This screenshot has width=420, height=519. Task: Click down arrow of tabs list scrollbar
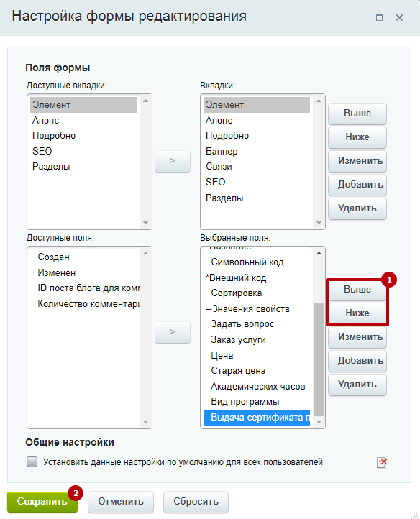[319, 223]
